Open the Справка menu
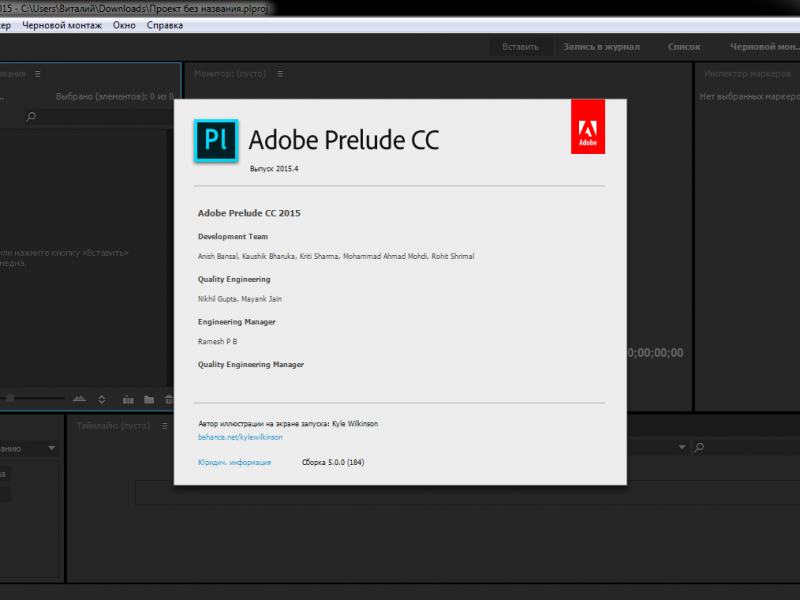The width and height of the screenshot is (800, 600). [165, 26]
